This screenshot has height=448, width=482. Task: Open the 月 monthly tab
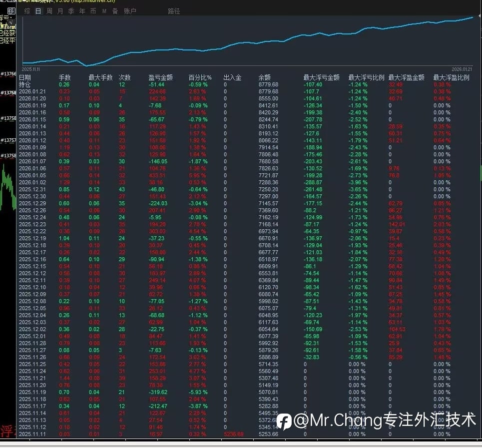click(60, 11)
